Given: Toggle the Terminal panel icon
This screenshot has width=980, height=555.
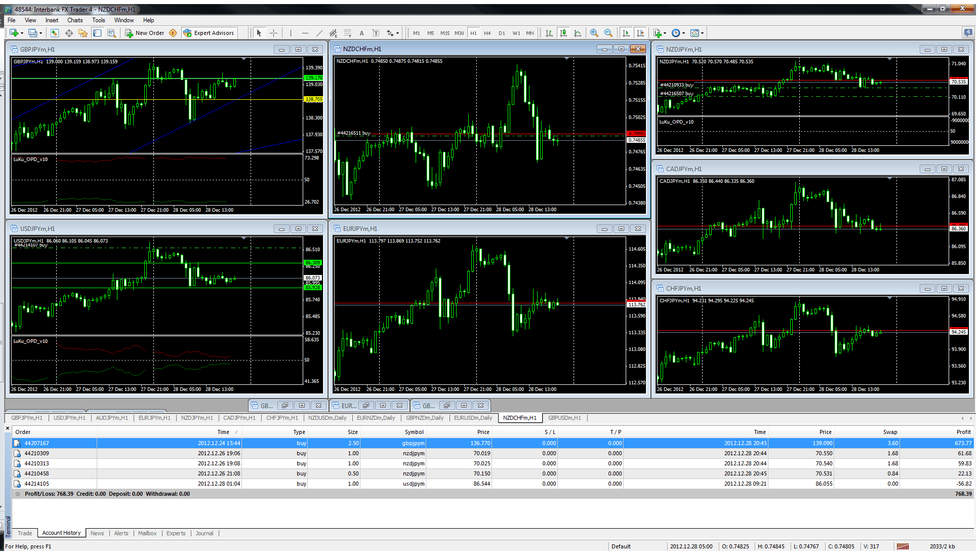Looking at the screenshot, I should coord(97,33).
